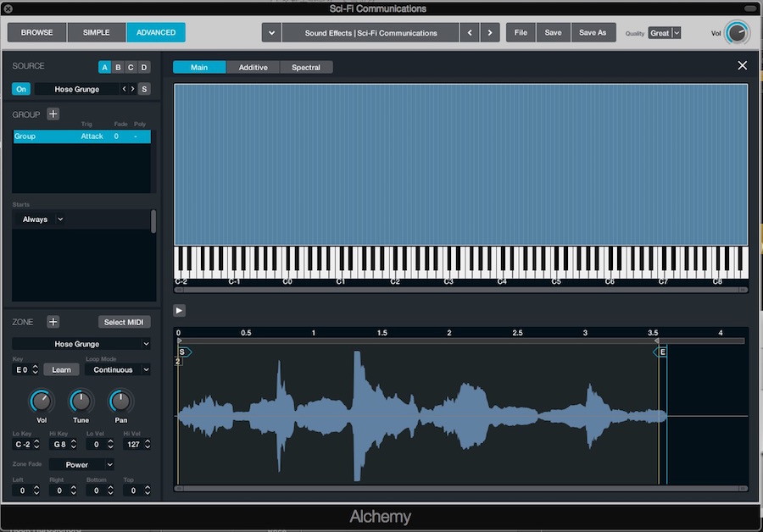Click Bottom fade value stepper
Screen dimensions: 763x532
click(110, 490)
